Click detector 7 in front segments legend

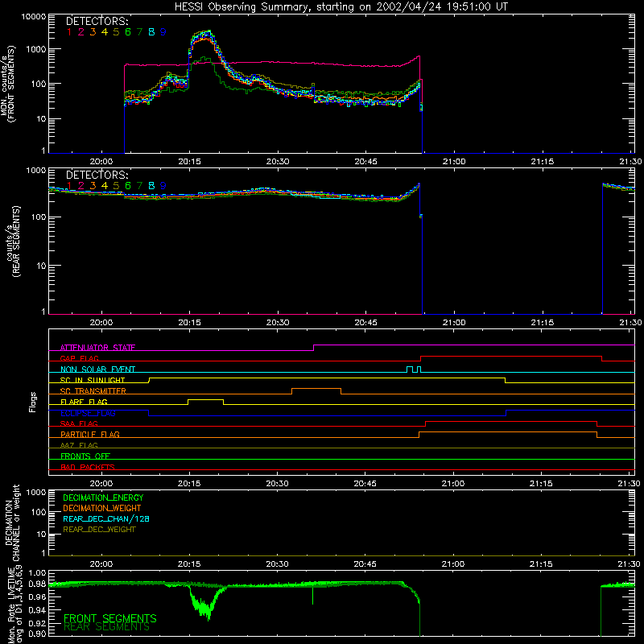pyautogui.click(x=139, y=32)
